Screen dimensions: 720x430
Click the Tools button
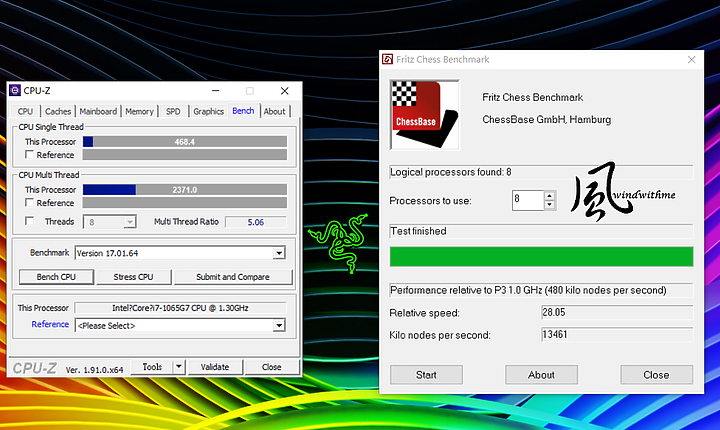tap(152, 367)
